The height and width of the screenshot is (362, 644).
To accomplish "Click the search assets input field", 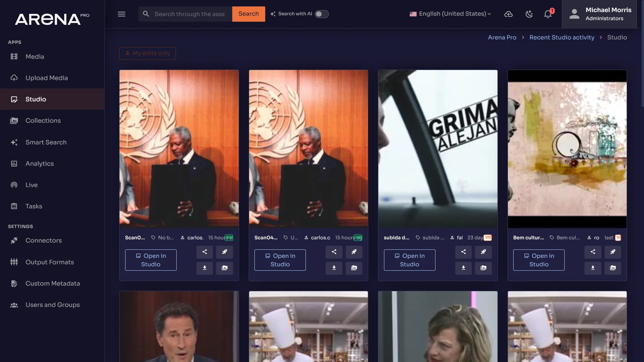I will [190, 14].
